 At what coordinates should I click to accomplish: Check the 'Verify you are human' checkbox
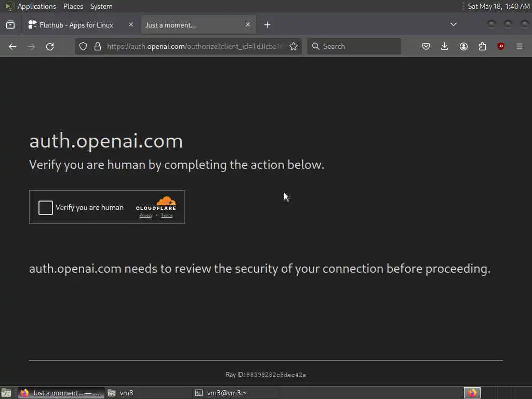coord(46,208)
